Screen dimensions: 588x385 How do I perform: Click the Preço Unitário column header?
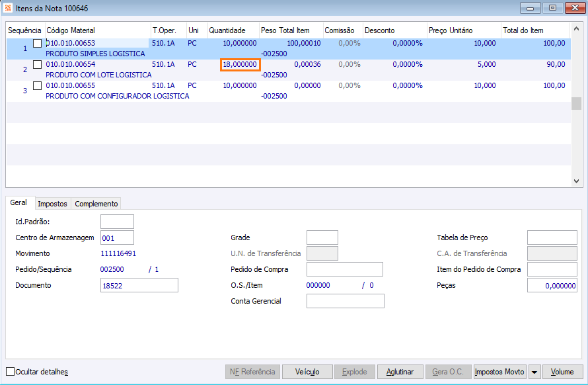pyautogui.click(x=464, y=30)
